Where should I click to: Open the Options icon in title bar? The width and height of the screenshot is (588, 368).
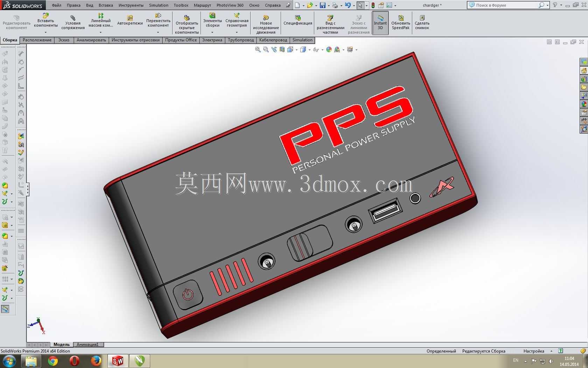point(389,5)
